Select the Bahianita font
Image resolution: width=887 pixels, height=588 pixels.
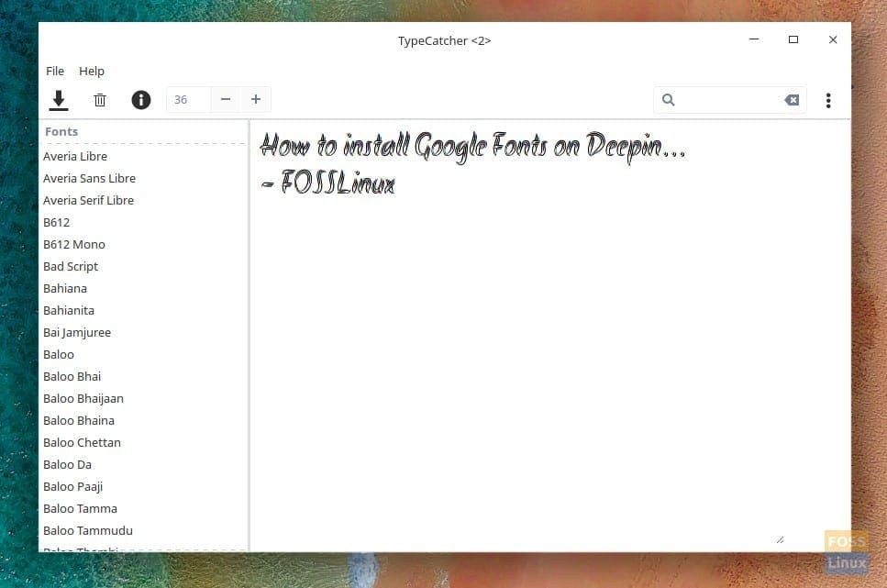click(69, 310)
